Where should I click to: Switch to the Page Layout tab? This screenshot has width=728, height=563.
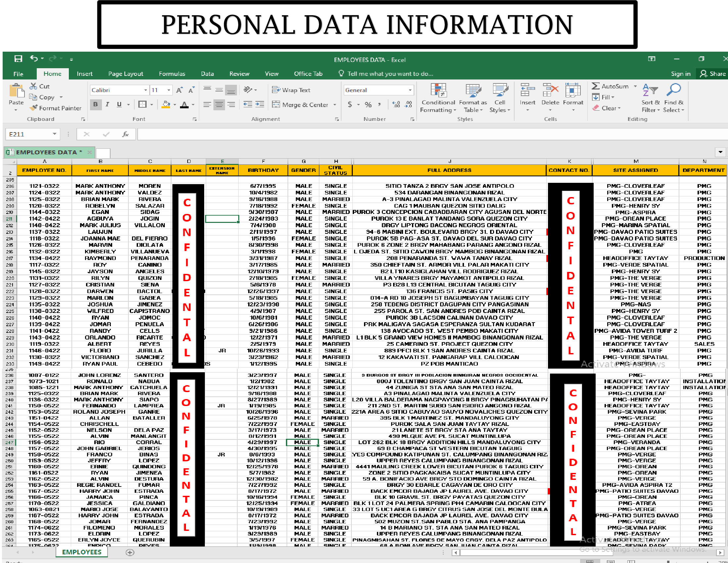[x=125, y=74]
